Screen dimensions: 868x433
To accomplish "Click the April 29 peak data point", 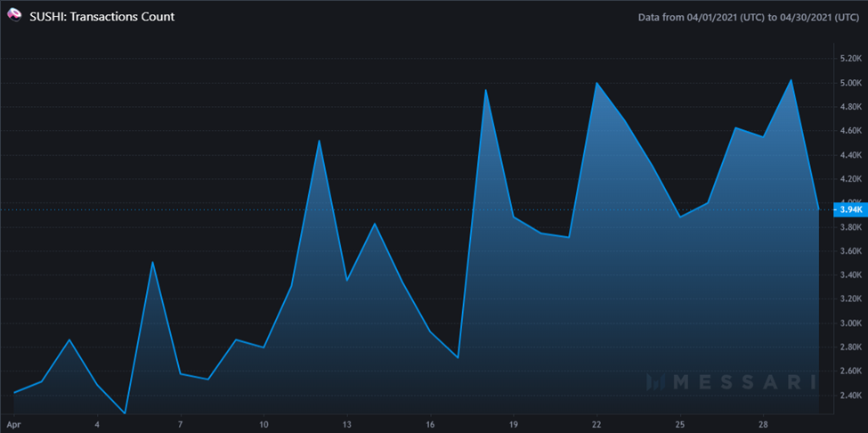I will pyautogui.click(x=791, y=79).
